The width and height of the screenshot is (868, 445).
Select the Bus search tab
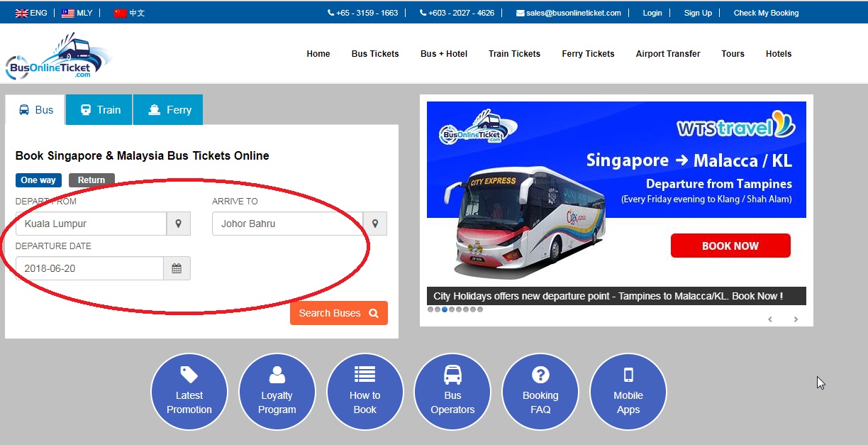[x=35, y=110]
